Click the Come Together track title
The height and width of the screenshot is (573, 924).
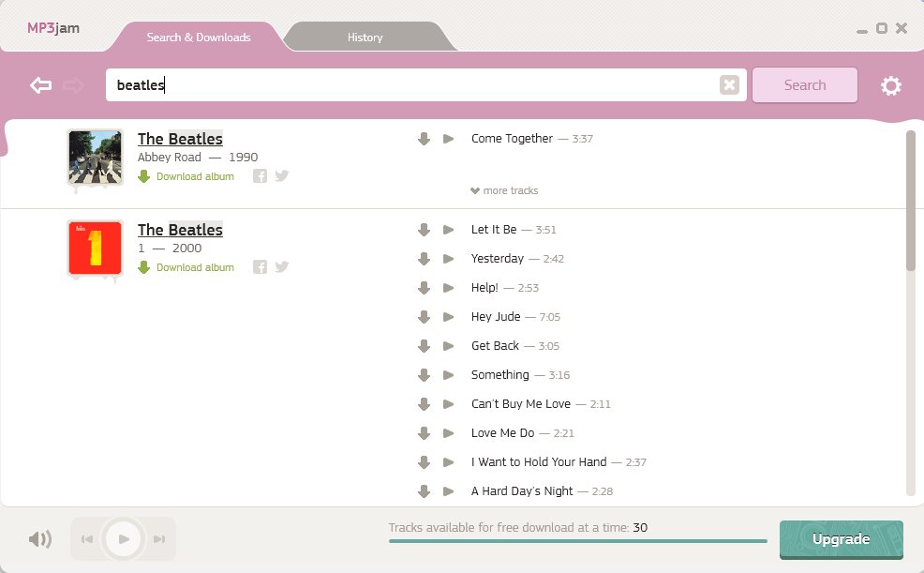click(x=512, y=139)
